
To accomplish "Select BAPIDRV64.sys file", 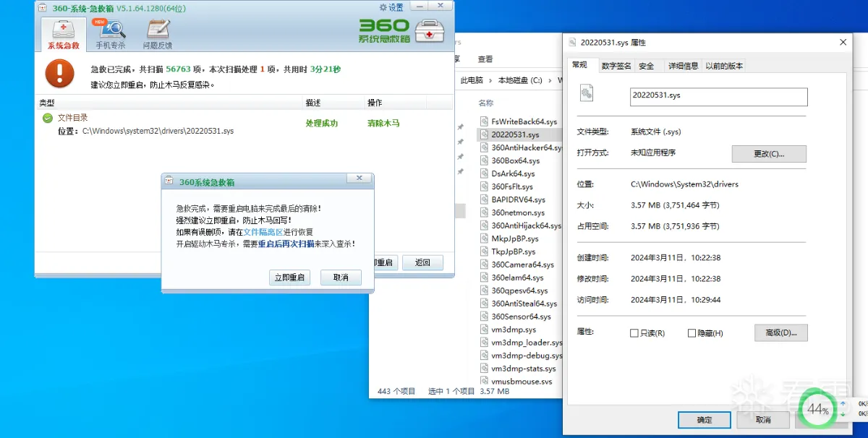I will tap(513, 199).
